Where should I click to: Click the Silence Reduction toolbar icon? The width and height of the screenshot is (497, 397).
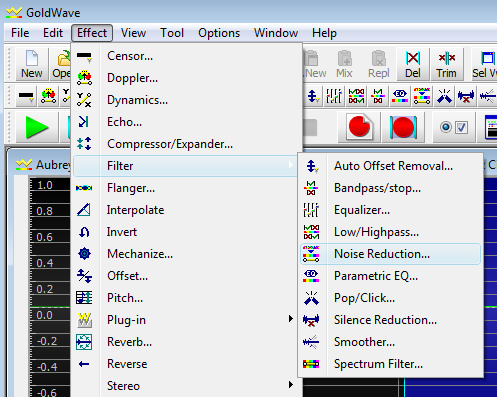tap(466, 96)
